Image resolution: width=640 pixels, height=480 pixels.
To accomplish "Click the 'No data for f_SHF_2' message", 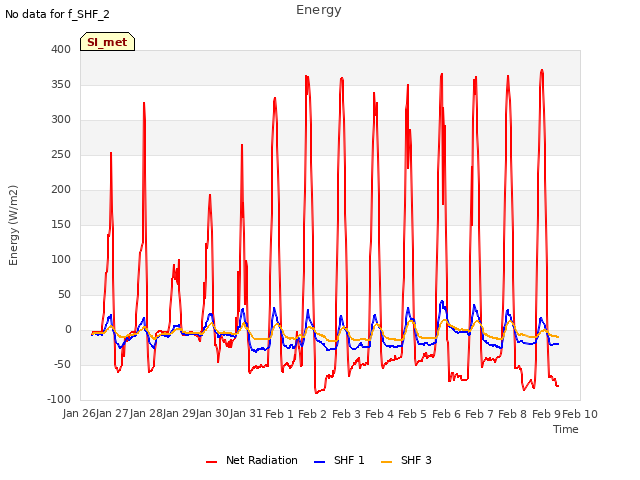I will (57, 14).
